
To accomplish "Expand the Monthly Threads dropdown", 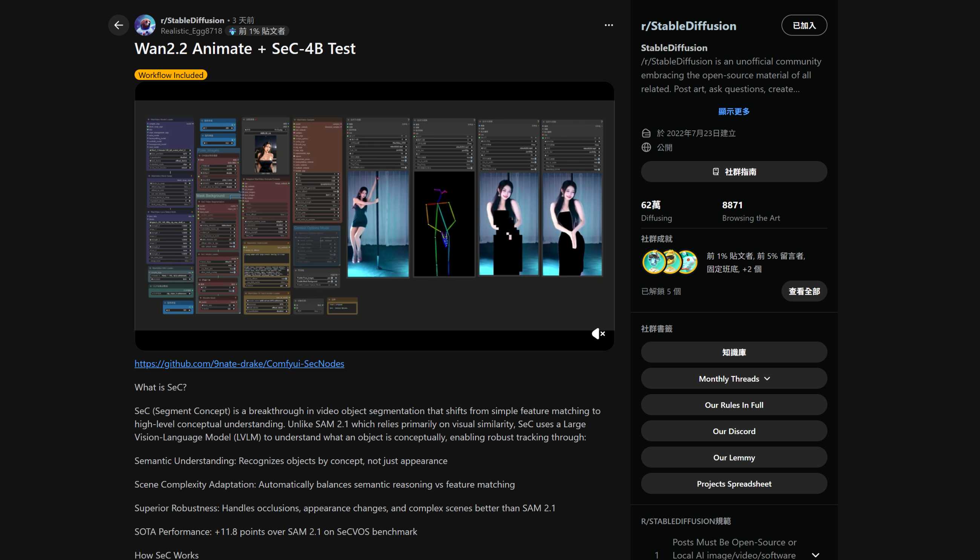I will 733,379.
